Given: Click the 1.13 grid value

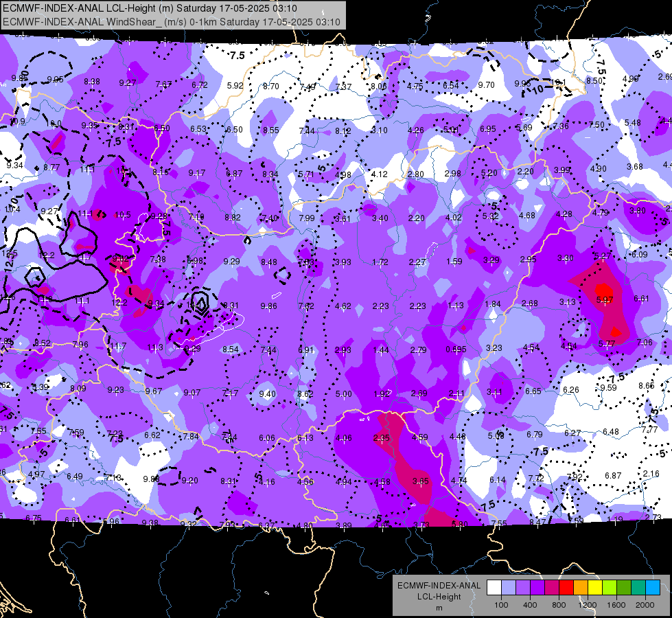Looking at the screenshot, I should click(x=456, y=306).
